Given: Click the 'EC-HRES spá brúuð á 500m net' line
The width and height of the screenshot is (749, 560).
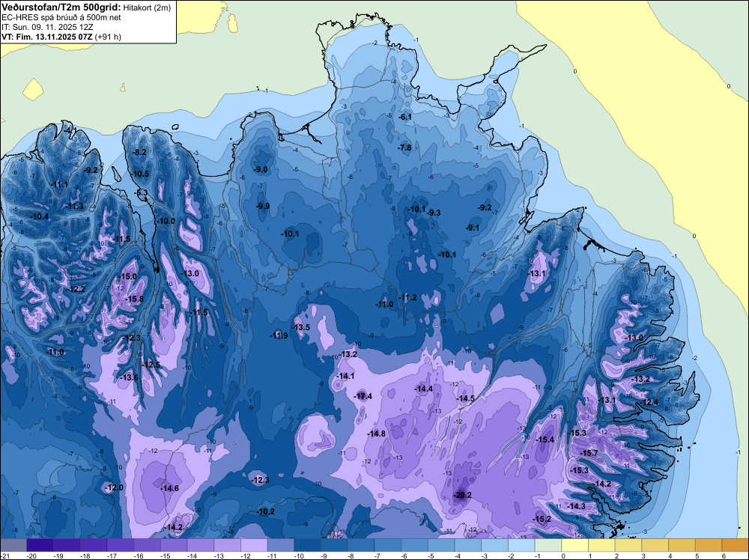Looking at the screenshot, I should point(61,17).
